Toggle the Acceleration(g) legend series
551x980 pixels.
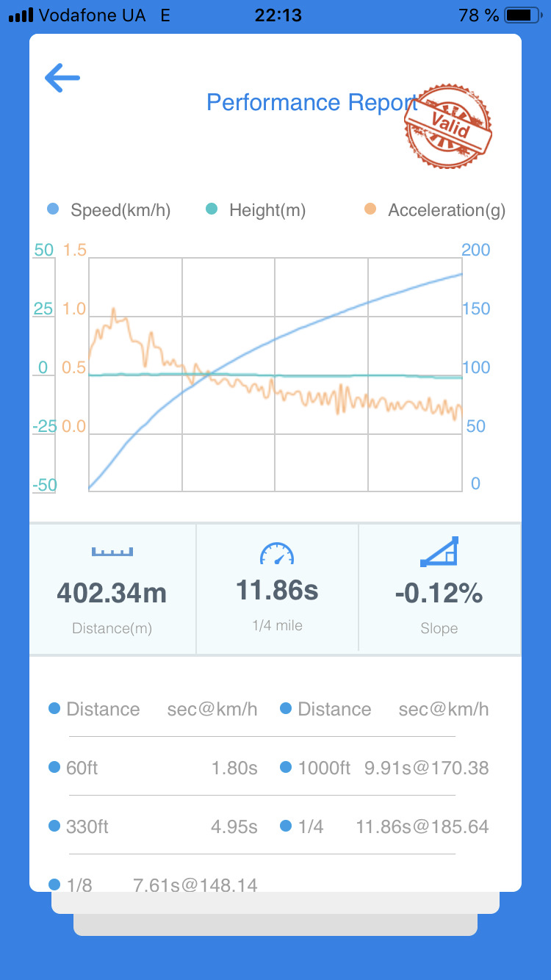(x=435, y=210)
